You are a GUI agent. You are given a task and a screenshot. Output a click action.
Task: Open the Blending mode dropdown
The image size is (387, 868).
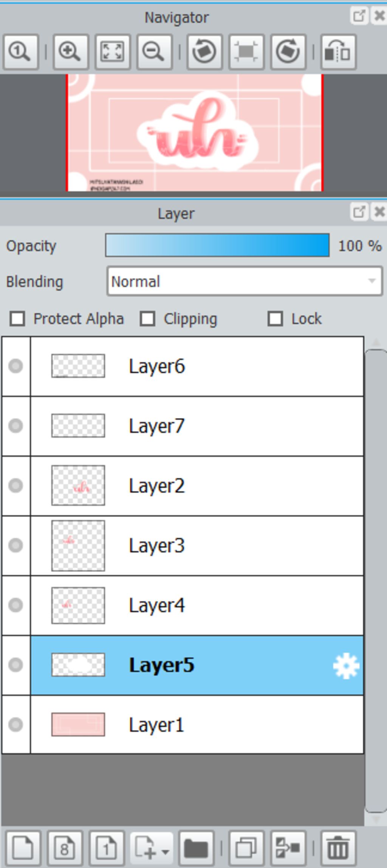pyautogui.click(x=245, y=281)
